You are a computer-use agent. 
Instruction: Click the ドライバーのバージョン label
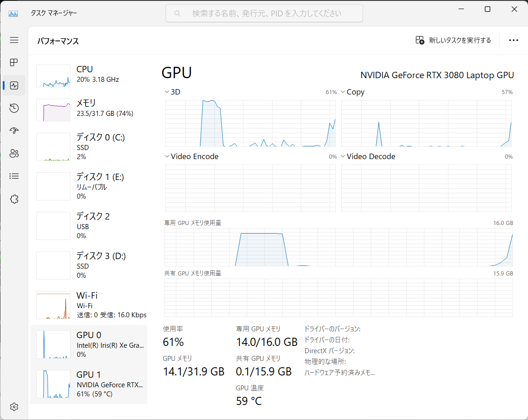(x=332, y=329)
